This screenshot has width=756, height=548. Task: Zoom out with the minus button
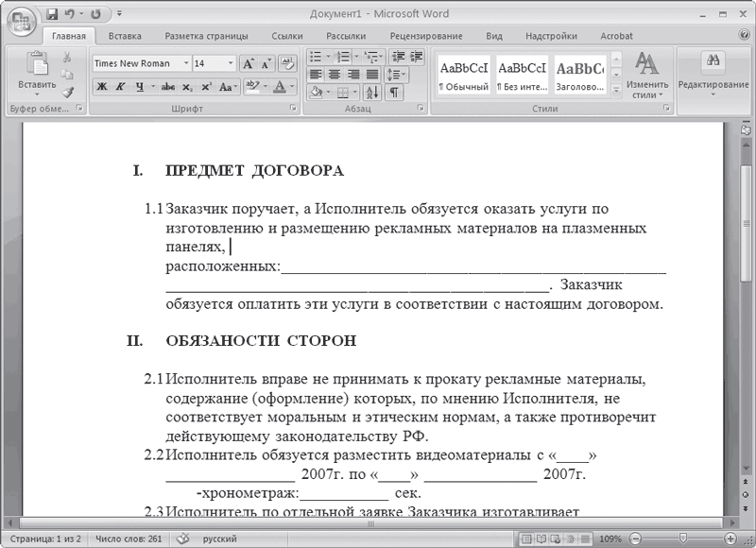[x=636, y=539]
